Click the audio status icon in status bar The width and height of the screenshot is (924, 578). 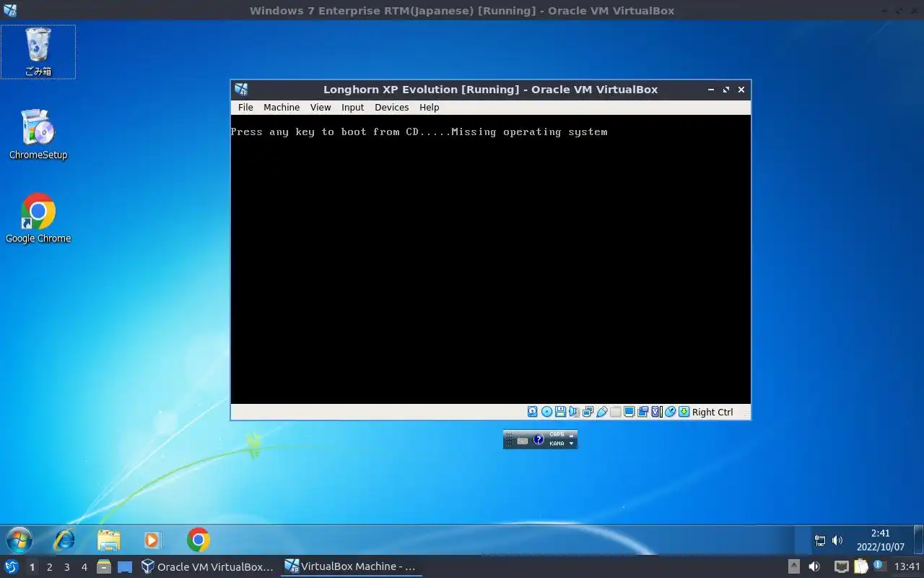574,412
